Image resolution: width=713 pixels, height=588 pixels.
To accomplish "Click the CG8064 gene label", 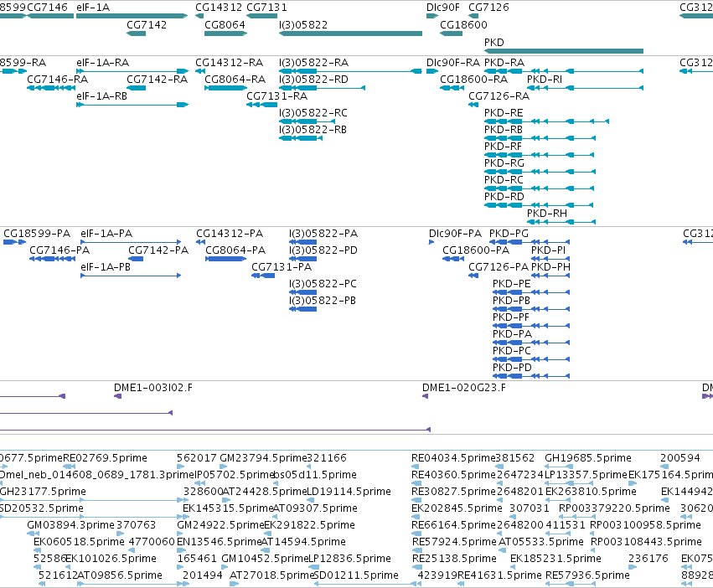I will click(x=225, y=24).
